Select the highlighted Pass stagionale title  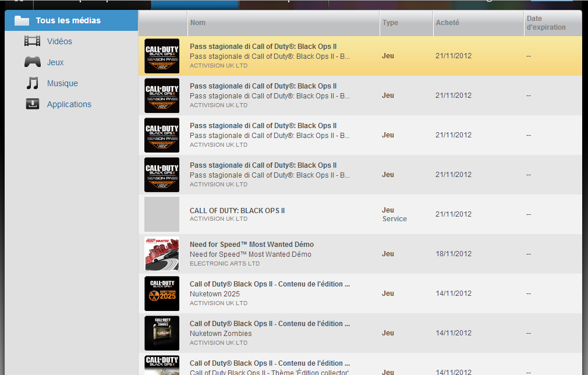pyautogui.click(x=263, y=47)
